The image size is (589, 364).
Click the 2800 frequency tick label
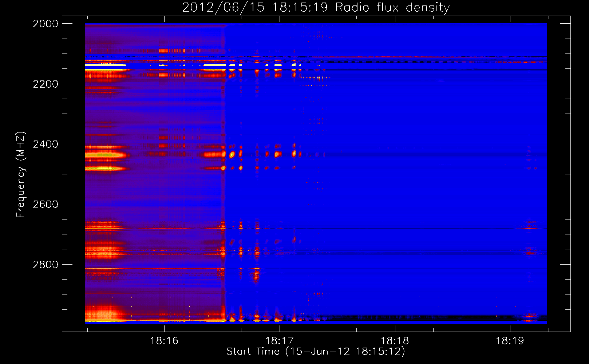pyautogui.click(x=46, y=265)
